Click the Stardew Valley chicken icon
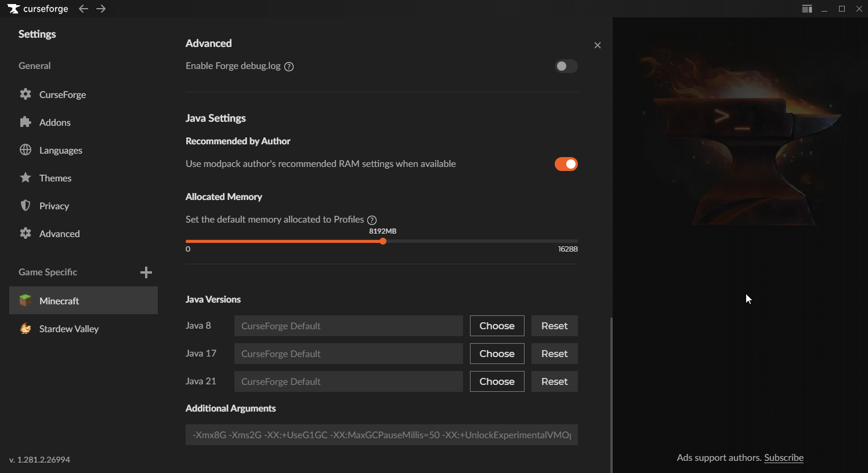 tap(26, 329)
